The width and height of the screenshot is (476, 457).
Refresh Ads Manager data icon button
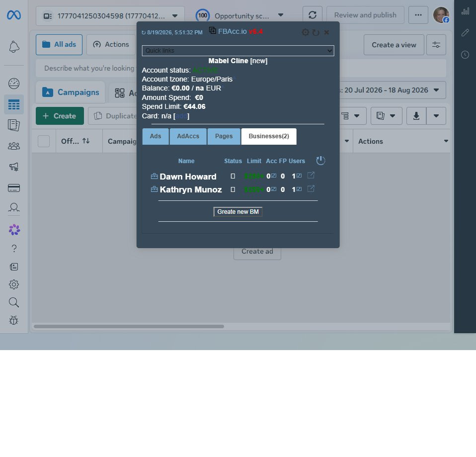(x=313, y=15)
